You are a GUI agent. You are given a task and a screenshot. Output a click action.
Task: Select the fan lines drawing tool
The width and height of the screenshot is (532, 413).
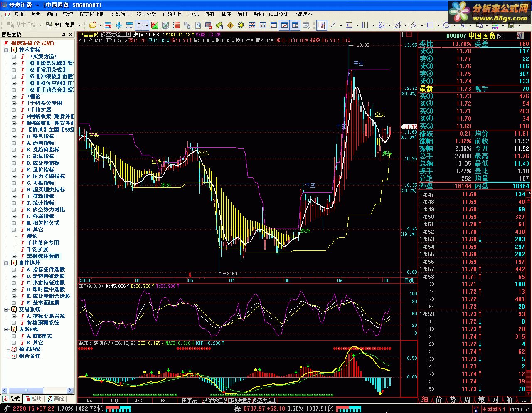pos(382,25)
